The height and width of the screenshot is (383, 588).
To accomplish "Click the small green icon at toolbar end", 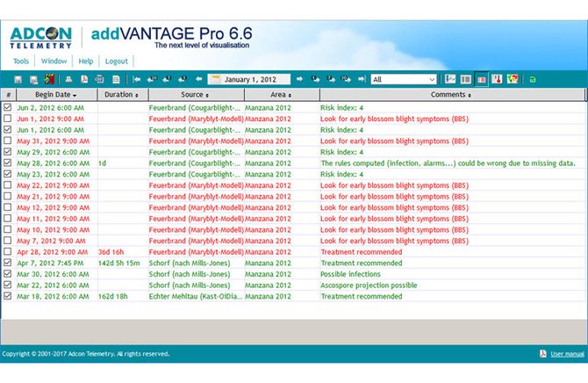I will tap(533, 80).
